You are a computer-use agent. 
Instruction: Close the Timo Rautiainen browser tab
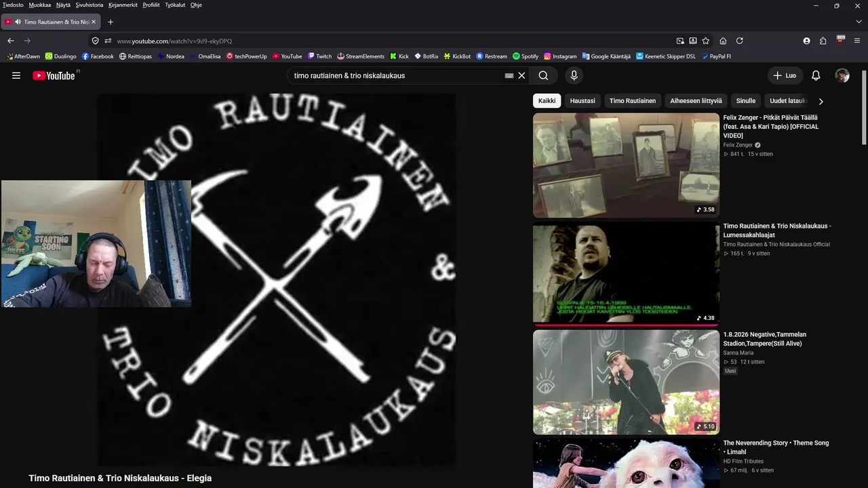[x=94, y=22]
